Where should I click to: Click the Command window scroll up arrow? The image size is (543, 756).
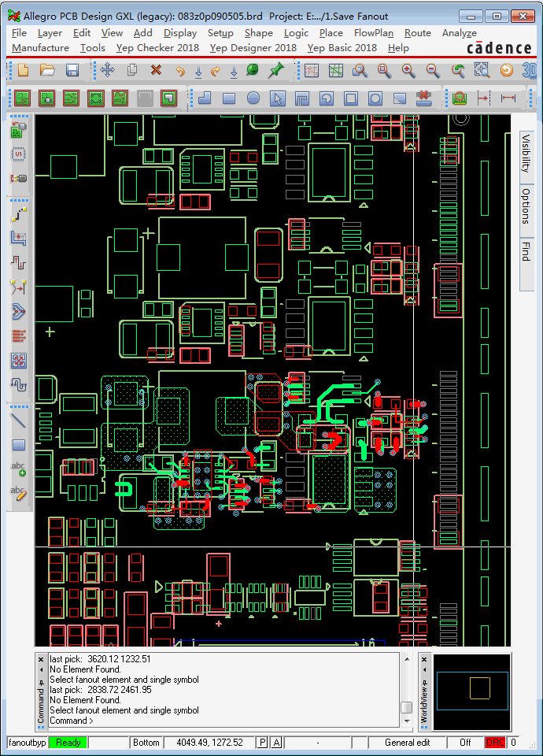pyautogui.click(x=407, y=659)
